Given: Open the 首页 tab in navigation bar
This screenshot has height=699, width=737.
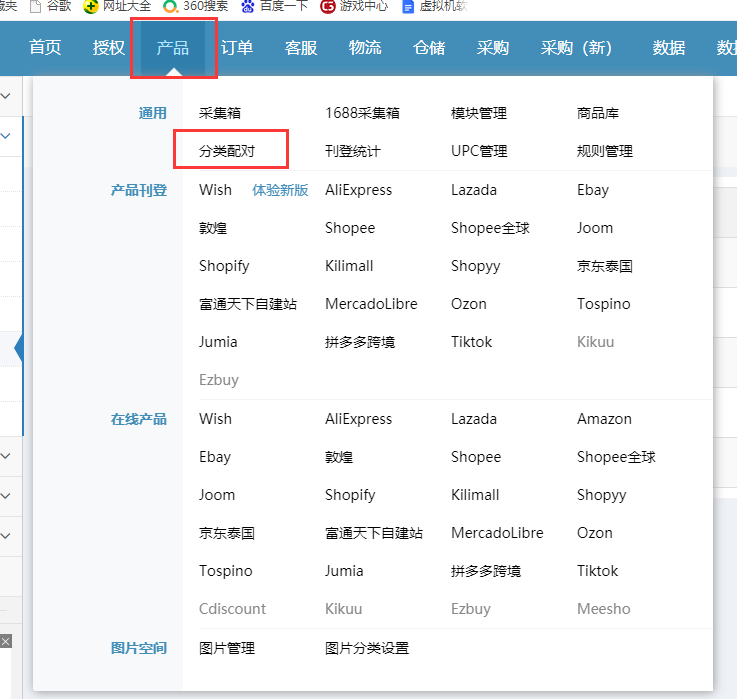Looking at the screenshot, I should 45,47.
